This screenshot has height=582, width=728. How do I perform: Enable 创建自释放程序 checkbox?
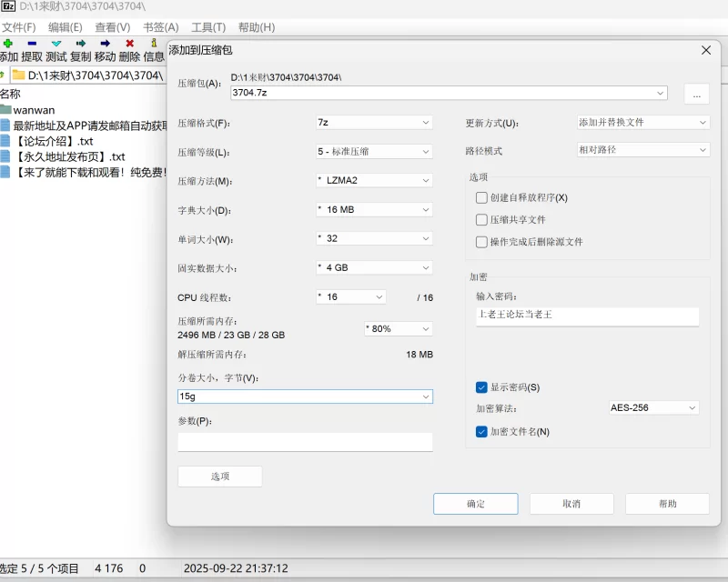tap(481, 197)
